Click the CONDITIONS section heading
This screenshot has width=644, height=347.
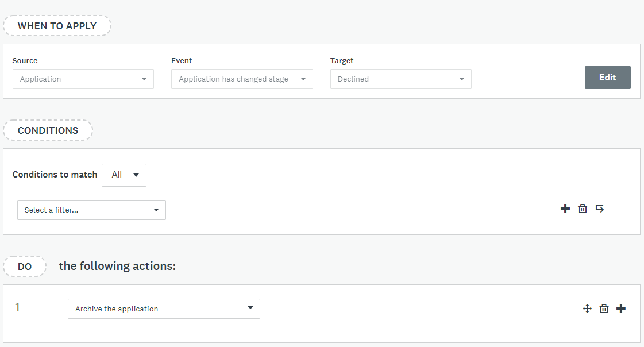point(48,130)
